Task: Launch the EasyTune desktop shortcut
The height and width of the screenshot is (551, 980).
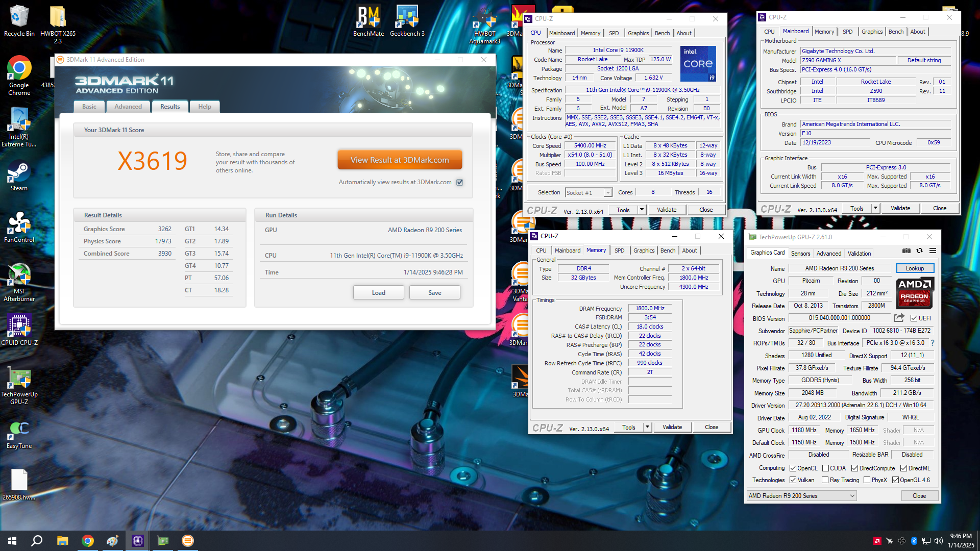Action: (19, 434)
